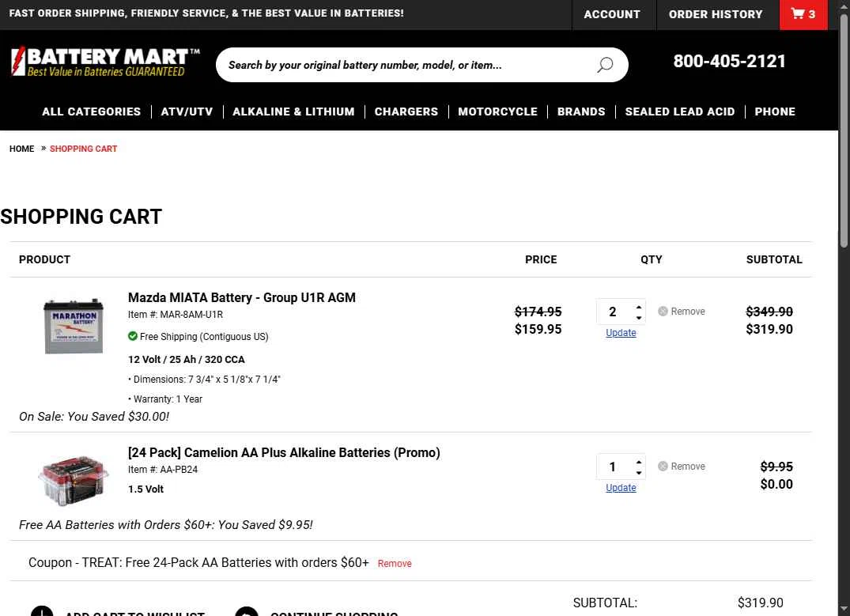The image size is (850, 616).
Task: Click Update link under Camelion batteries quantity
Action: click(x=621, y=487)
